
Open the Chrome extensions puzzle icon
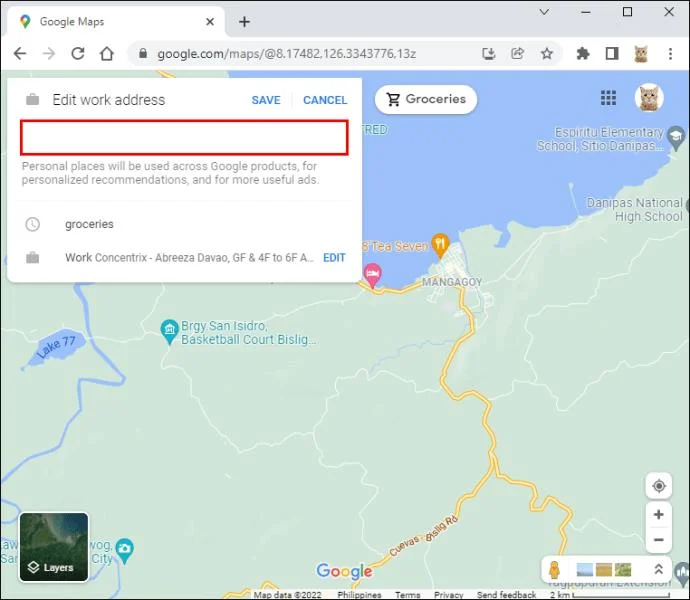point(583,54)
